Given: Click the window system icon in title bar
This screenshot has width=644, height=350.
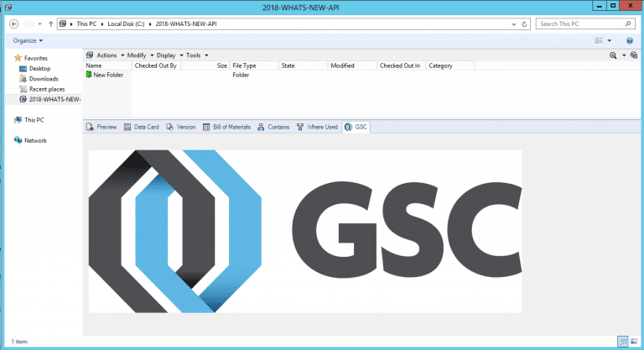Looking at the screenshot, I should pos(8,7).
